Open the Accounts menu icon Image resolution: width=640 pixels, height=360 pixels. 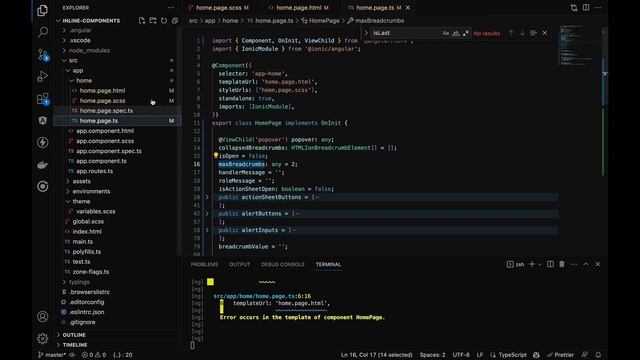coord(42,316)
